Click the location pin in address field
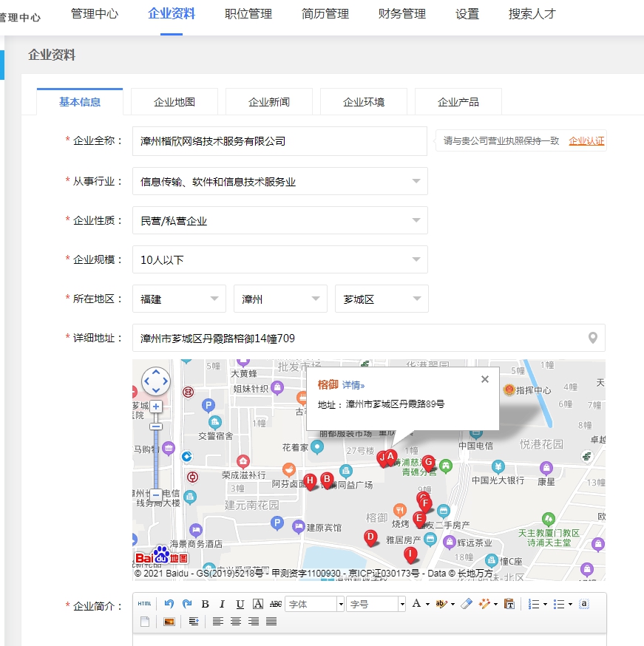Image resolution: width=644 pixels, height=646 pixels. [592, 338]
